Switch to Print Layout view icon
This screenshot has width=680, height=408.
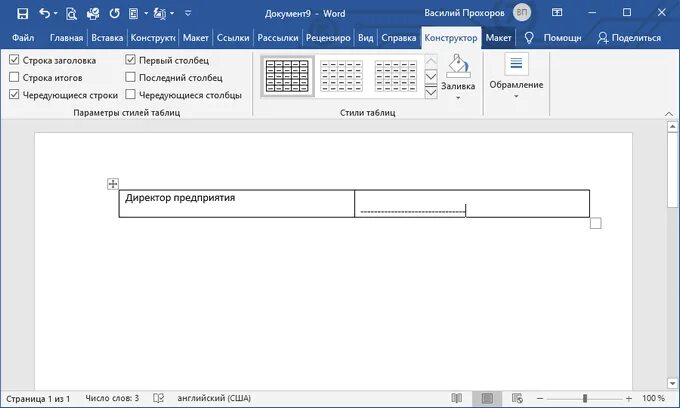point(487,398)
